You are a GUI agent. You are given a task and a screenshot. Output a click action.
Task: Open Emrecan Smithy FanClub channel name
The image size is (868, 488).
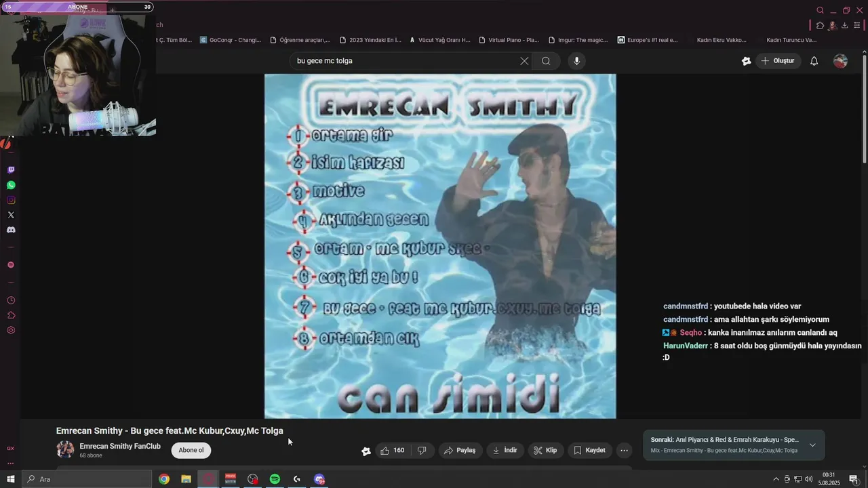[120, 446]
